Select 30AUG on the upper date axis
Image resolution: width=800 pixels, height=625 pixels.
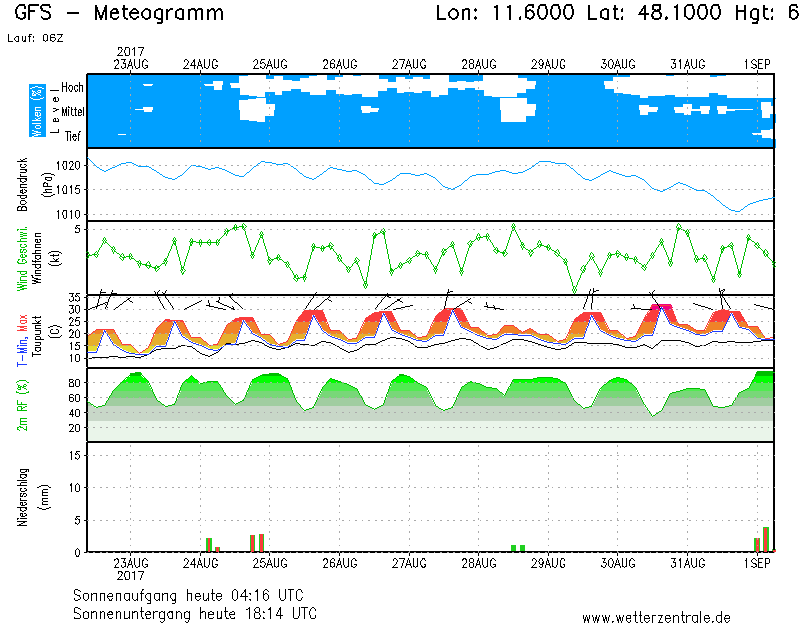coord(618,65)
